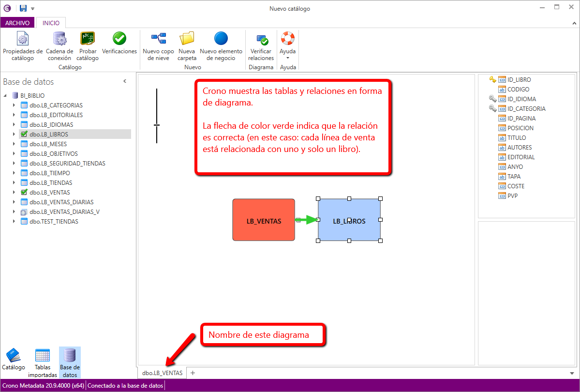Image resolution: width=580 pixels, height=392 pixels.
Task: Select the dbo.LB_VENTAS diagram tab
Action: click(x=162, y=373)
